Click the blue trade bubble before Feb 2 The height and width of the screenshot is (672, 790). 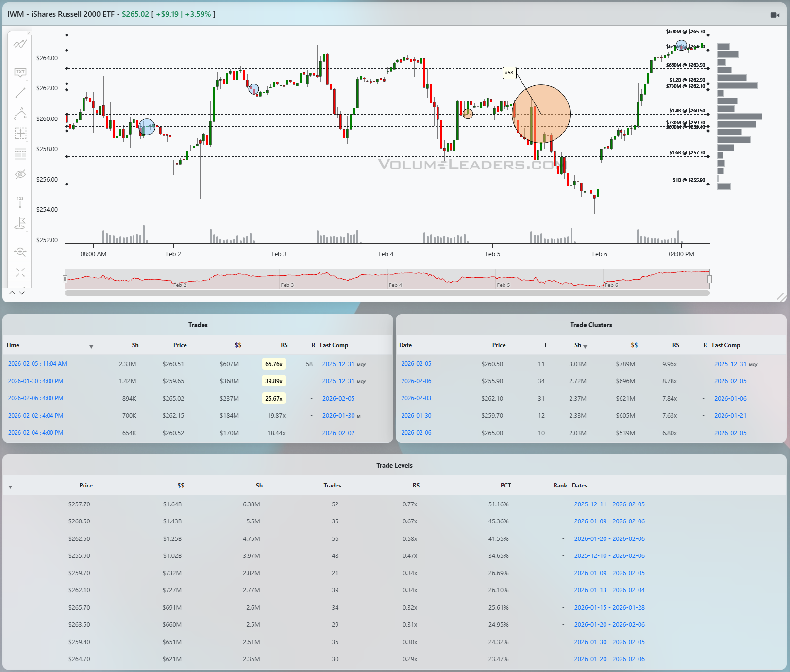[x=147, y=127]
